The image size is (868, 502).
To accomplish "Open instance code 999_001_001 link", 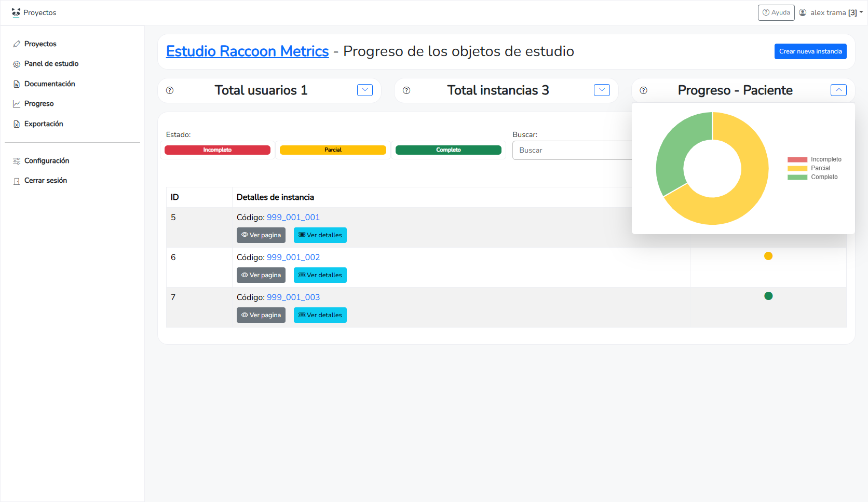I will pyautogui.click(x=293, y=218).
